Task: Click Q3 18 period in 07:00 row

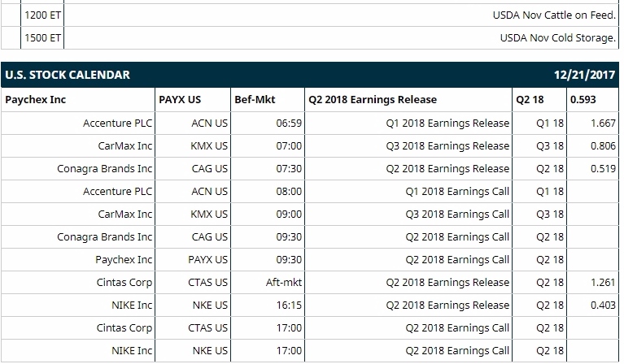Action: (x=550, y=145)
